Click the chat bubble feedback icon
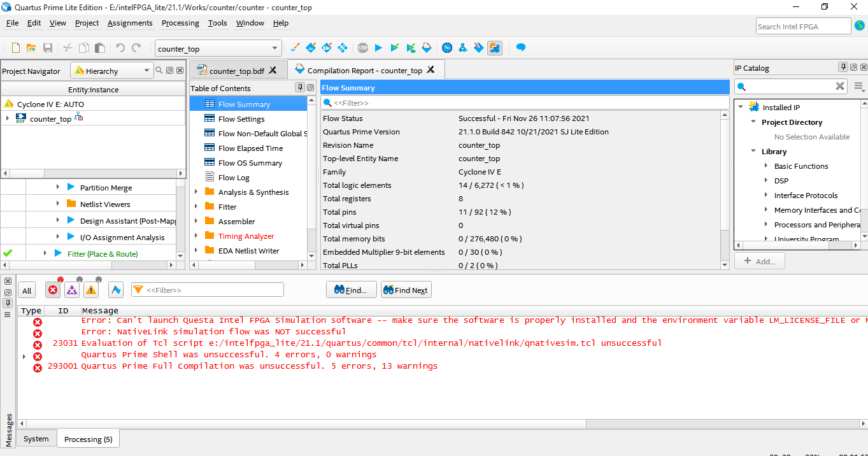868x456 pixels. coord(521,48)
